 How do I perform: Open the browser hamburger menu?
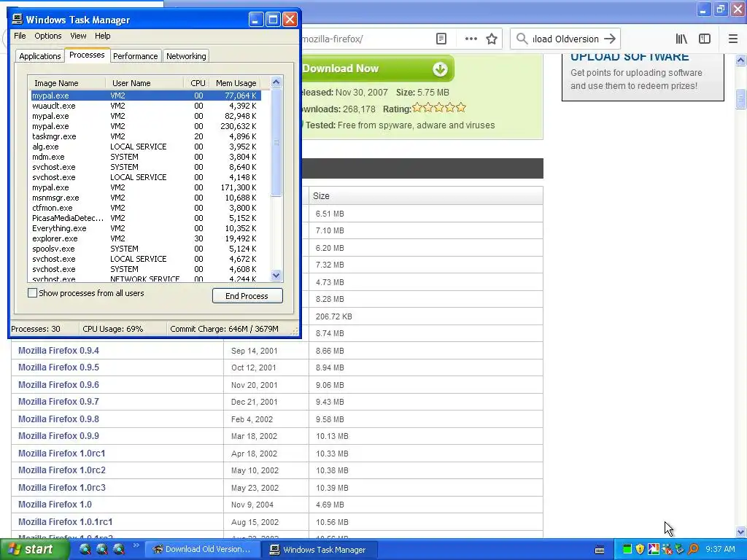(x=732, y=39)
